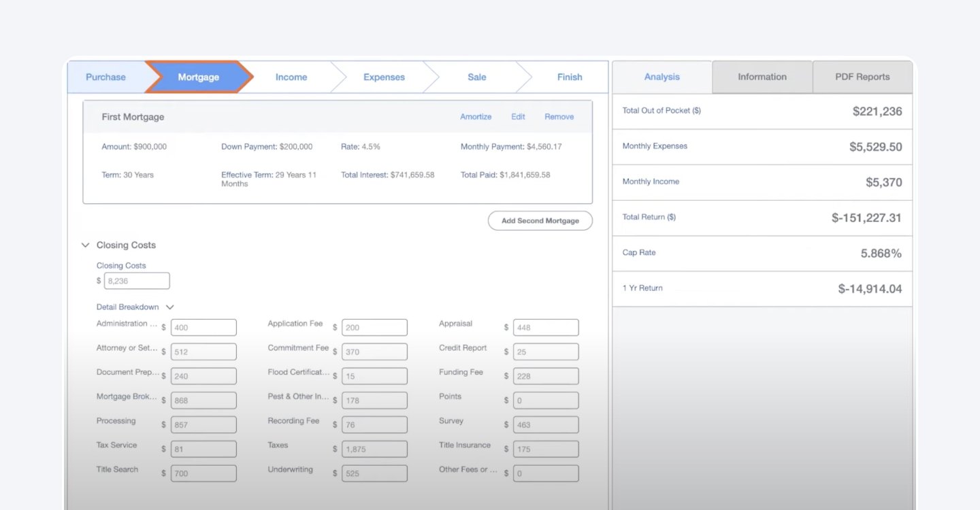Image resolution: width=980 pixels, height=510 pixels.
Task: Collapse the Detail Breakdown list
Action: point(169,307)
